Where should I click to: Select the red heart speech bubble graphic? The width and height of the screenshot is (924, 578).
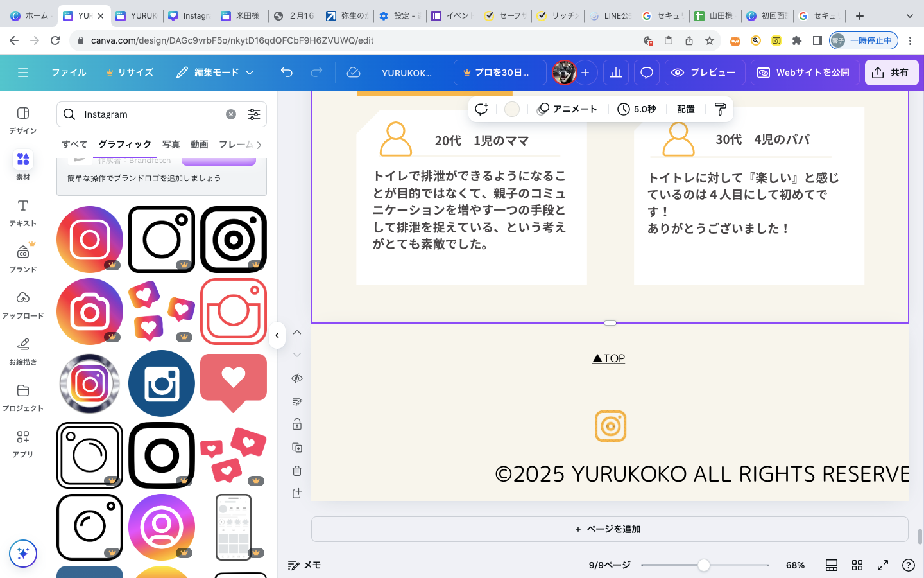click(x=234, y=383)
